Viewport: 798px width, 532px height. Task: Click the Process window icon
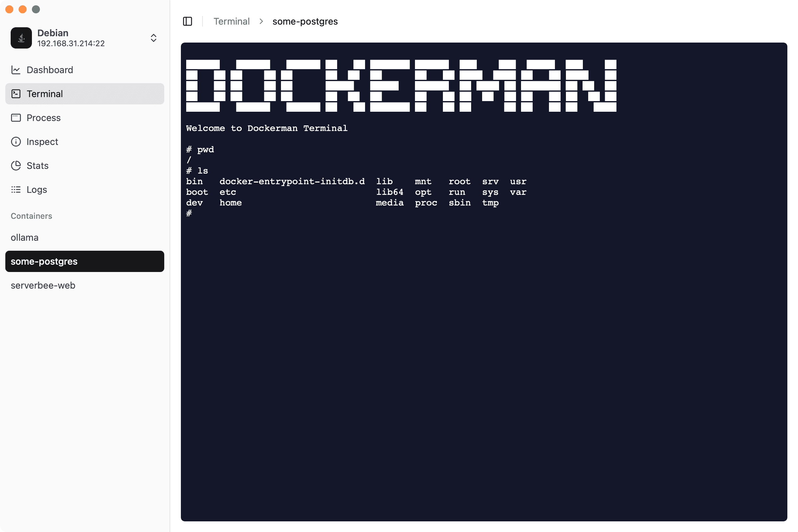point(16,118)
